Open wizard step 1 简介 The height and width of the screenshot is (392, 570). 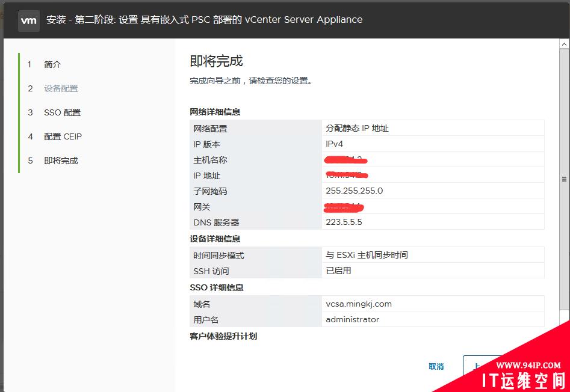coord(52,64)
